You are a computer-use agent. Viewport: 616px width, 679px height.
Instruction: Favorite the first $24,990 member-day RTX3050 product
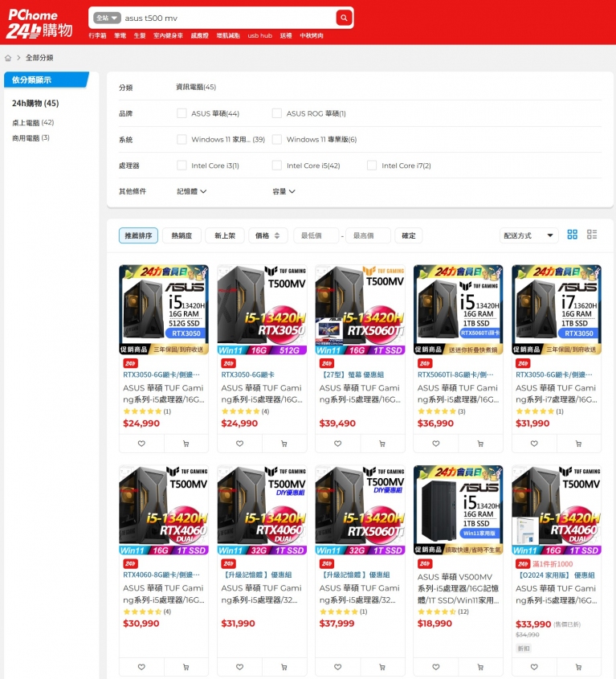pos(141,444)
